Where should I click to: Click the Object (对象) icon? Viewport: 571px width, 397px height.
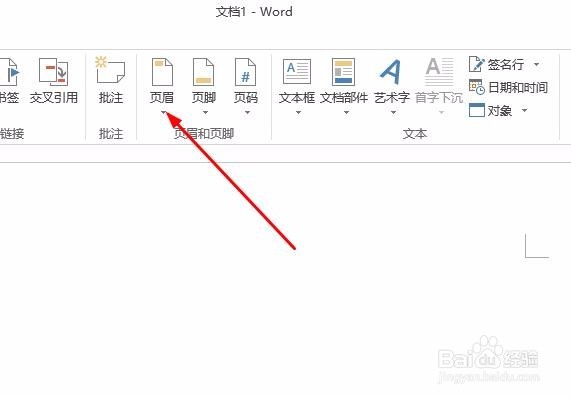click(x=476, y=110)
